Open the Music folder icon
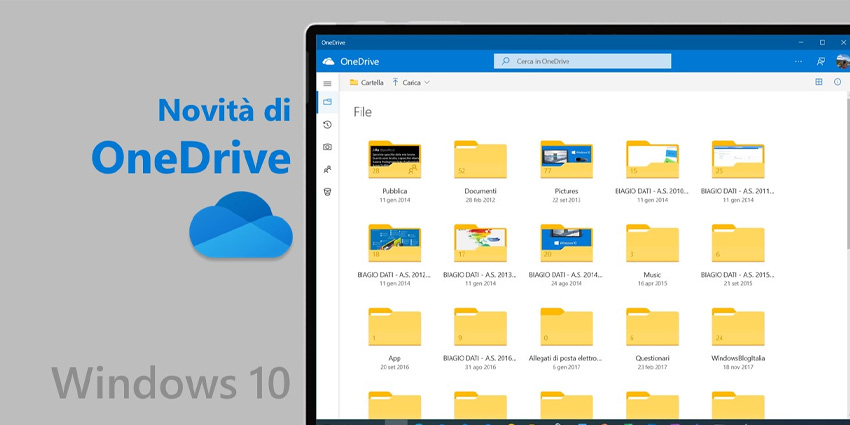The image size is (850, 425). click(652, 243)
